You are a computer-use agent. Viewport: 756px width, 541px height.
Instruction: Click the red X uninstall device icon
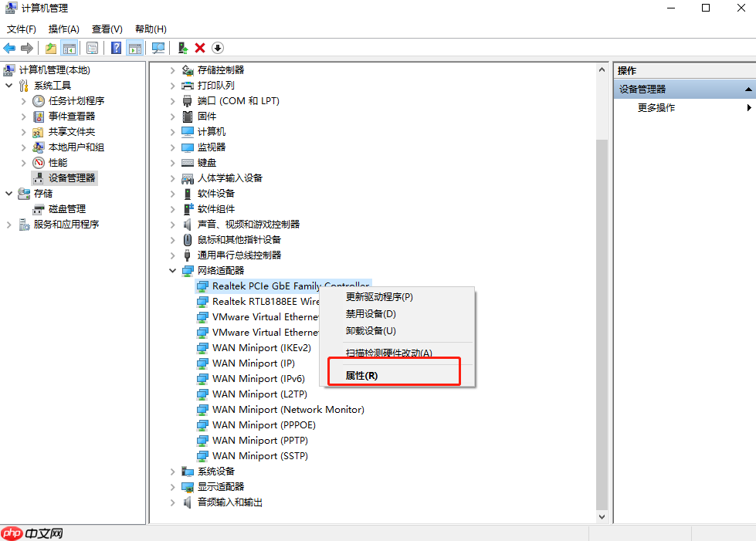tap(200, 48)
